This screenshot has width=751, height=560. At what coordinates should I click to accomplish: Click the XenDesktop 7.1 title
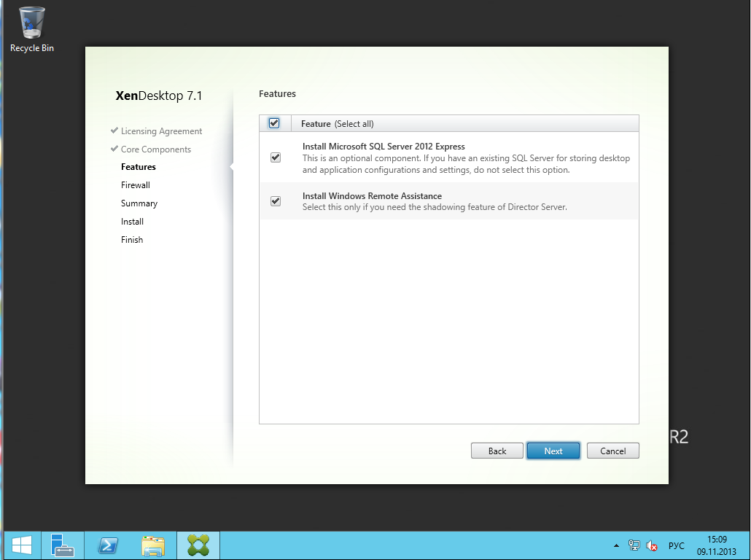pyautogui.click(x=158, y=96)
